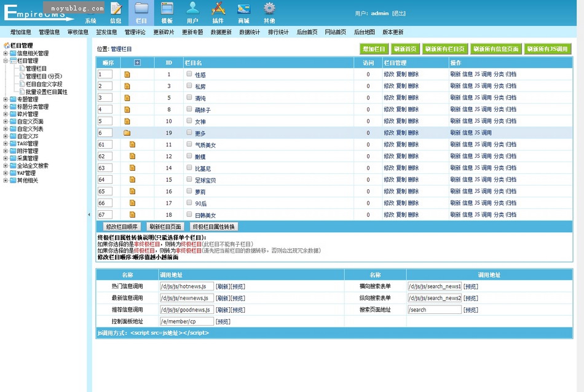Click the page icon in 性感 row
This screenshot has height=392, width=584.
(x=127, y=74)
